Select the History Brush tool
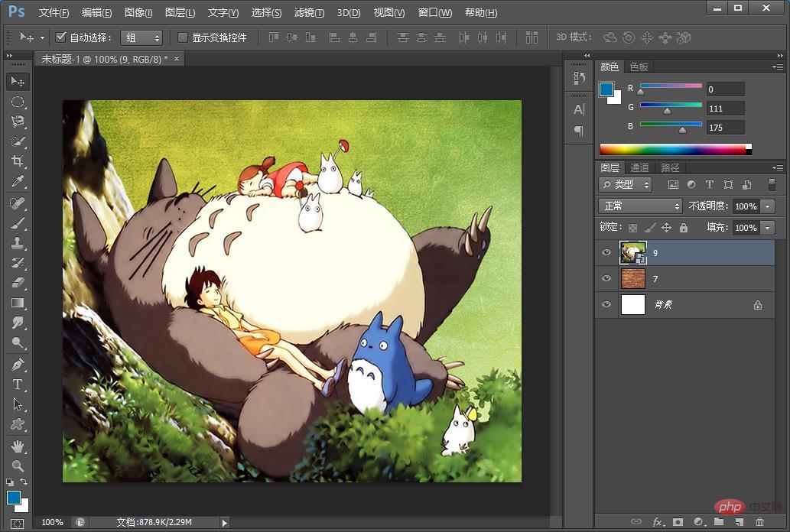Viewport: 790px width, 532px height. (18, 263)
